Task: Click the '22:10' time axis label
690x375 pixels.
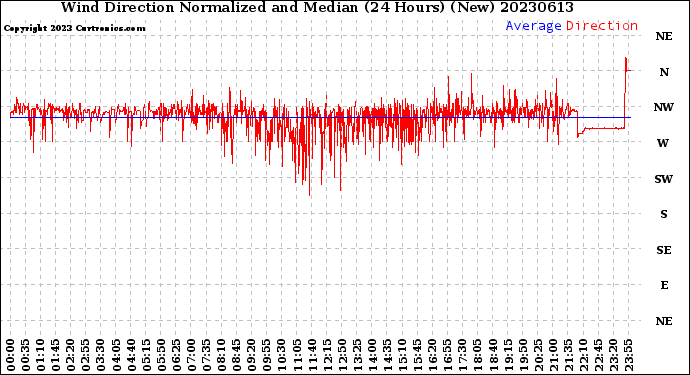Action: (583, 355)
